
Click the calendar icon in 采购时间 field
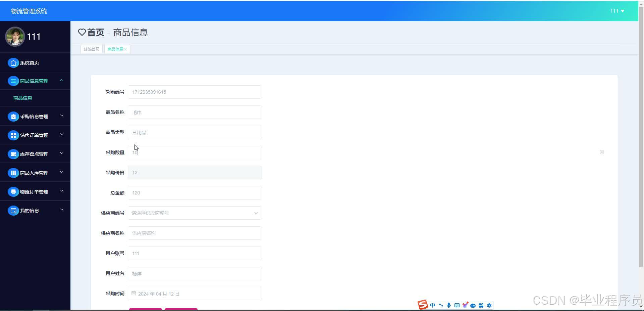coord(134,293)
